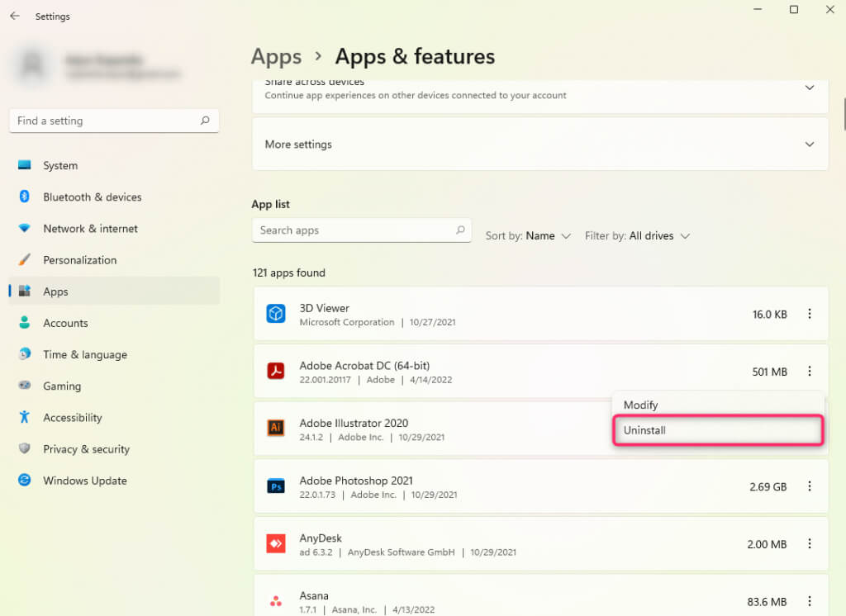Click the back arrow in Settings header

[14, 16]
